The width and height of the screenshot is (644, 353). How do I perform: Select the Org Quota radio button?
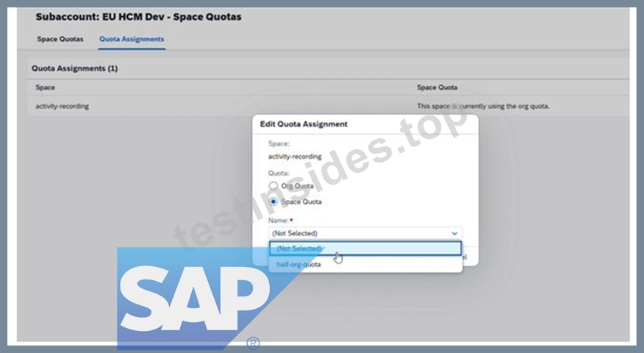point(273,186)
